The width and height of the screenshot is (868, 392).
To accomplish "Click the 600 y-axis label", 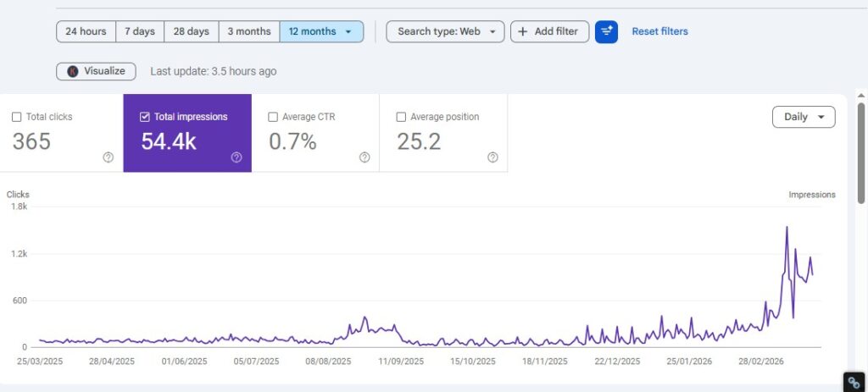I will pyautogui.click(x=20, y=301).
